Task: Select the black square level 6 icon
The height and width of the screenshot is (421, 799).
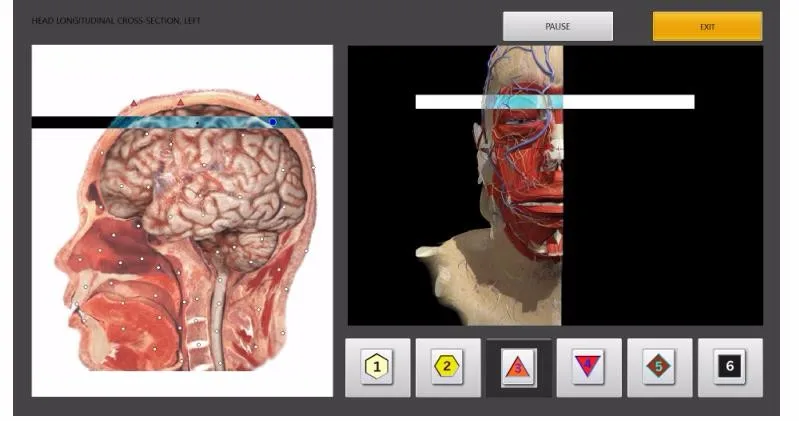Action: [x=730, y=367]
